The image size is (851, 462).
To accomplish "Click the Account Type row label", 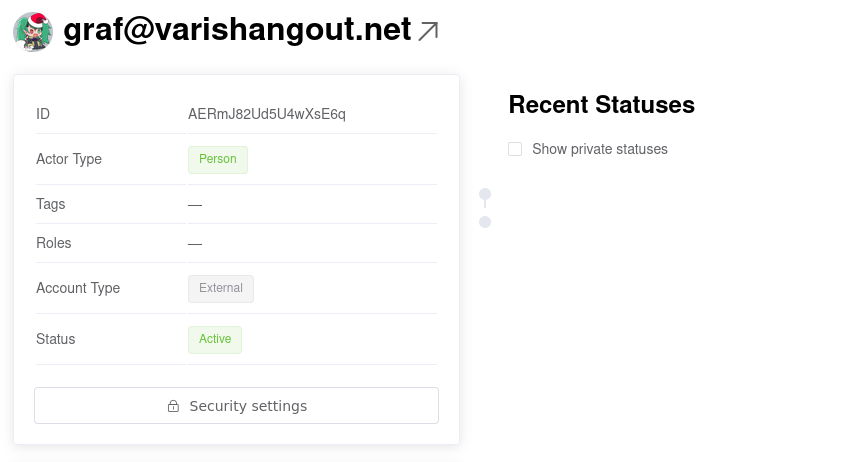I will coord(78,288).
